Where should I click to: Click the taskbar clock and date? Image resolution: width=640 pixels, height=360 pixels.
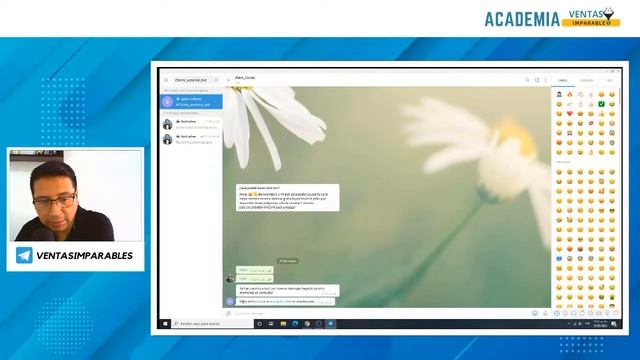(x=600, y=324)
